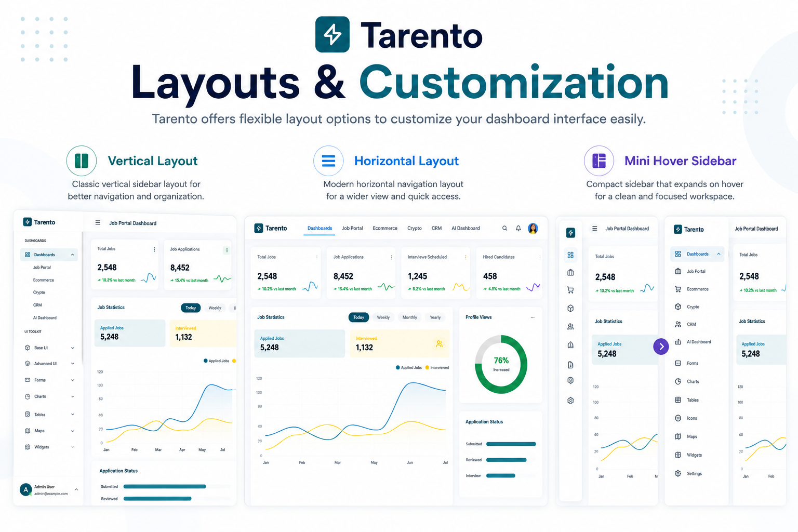Select Weekly filter in vertical layout Job Statistics
Image resolution: width=798 pixels, height=532 pixels.
pyautogui.click(x=215, y=308)
